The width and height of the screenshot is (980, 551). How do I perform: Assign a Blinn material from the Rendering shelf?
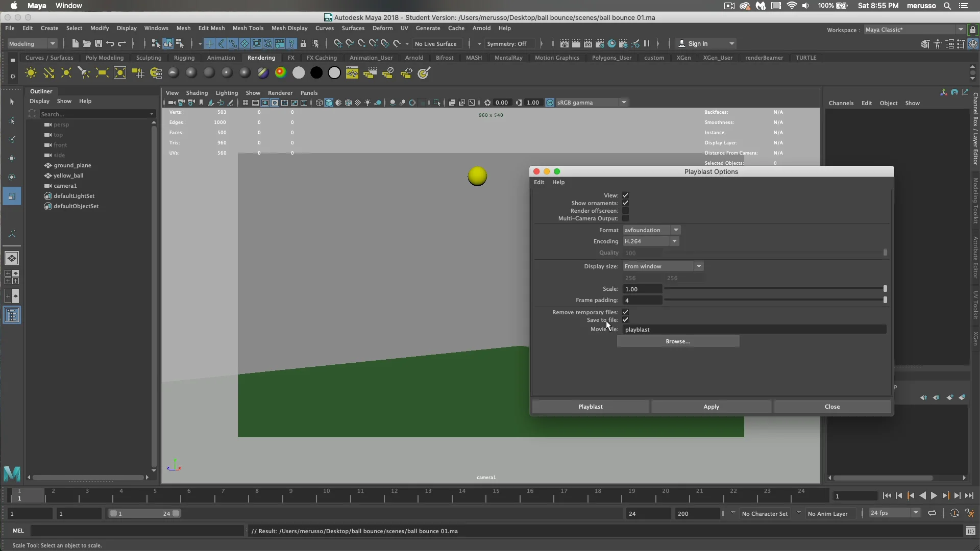190,73
